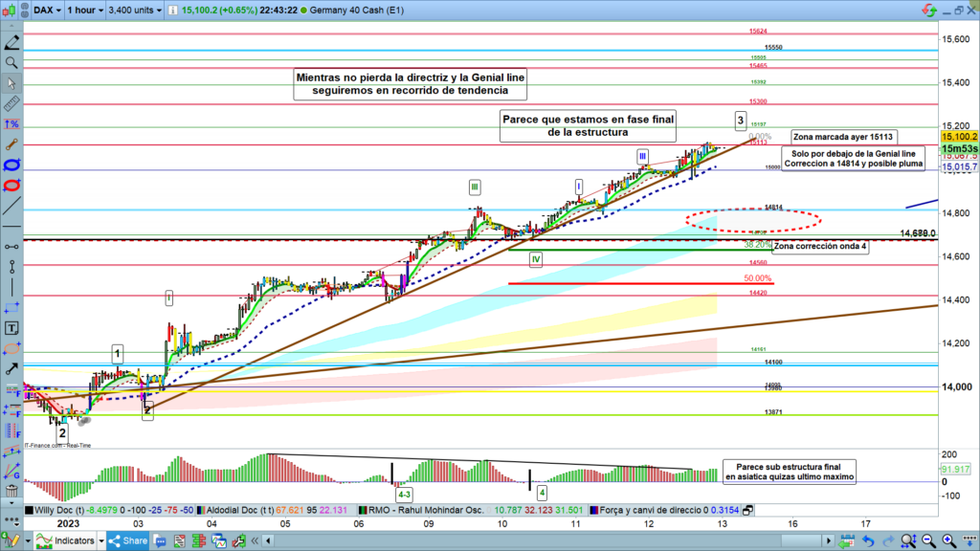The image size is (980, 551).
Task: Select the magnifier zoom tool in left toolbar
Action: click(x=11, y=62)
